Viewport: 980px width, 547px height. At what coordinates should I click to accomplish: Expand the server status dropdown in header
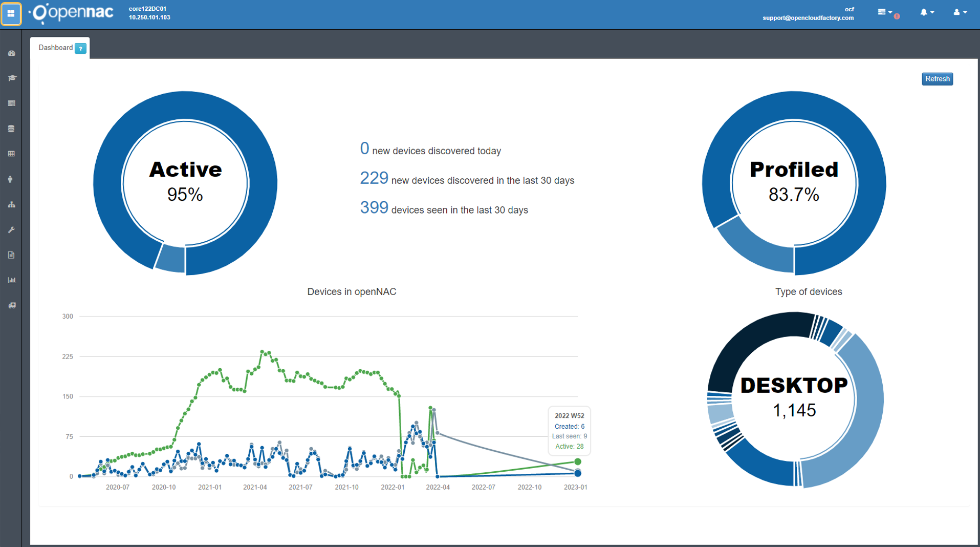point(884,12)
